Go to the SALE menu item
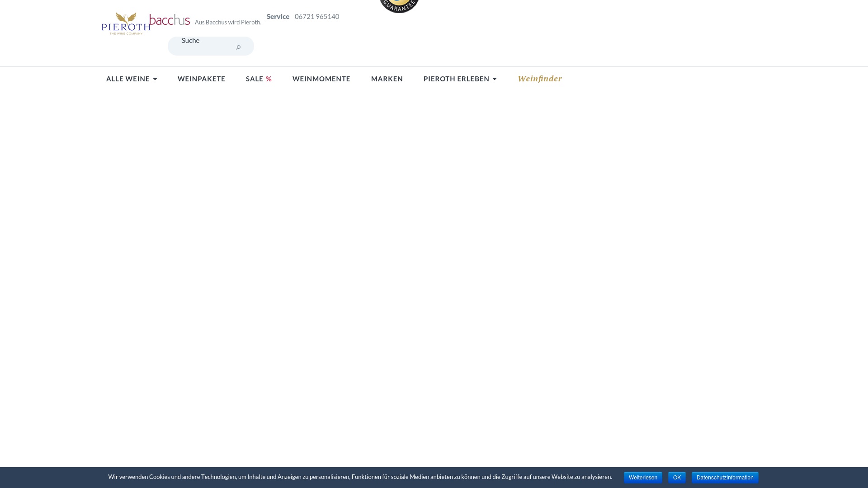The height and width of the screenshot is (488, 868). (x=255, y=79)
